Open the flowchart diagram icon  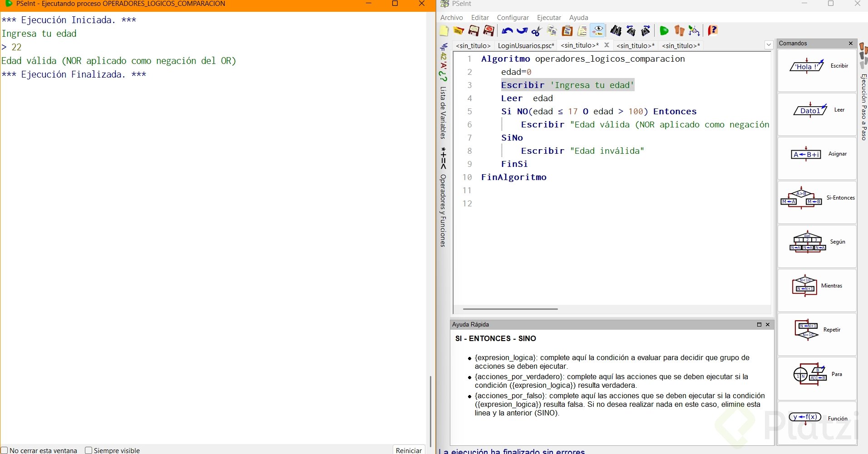pos(694,31)
